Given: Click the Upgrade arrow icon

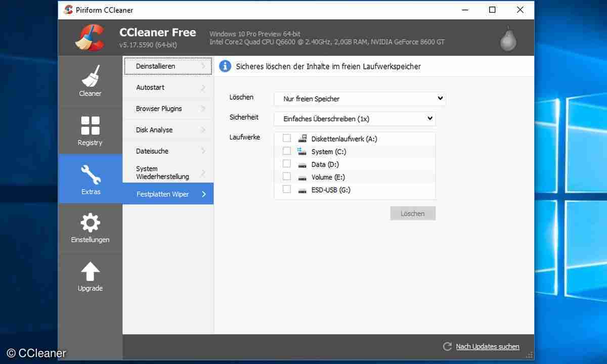Looking at the screenshot, I should coord(90,271).
